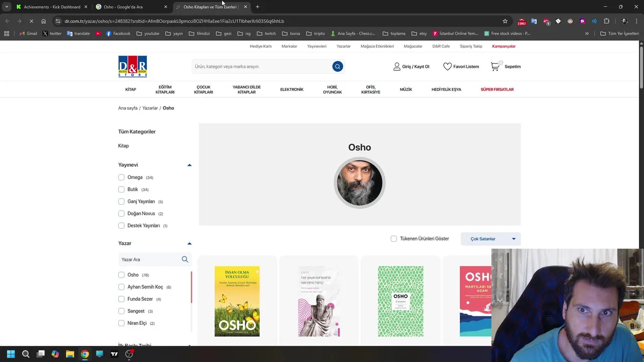Open the KİTAP category menu
The height and width of the screenshot is (362, 644).
coord(131,89)
